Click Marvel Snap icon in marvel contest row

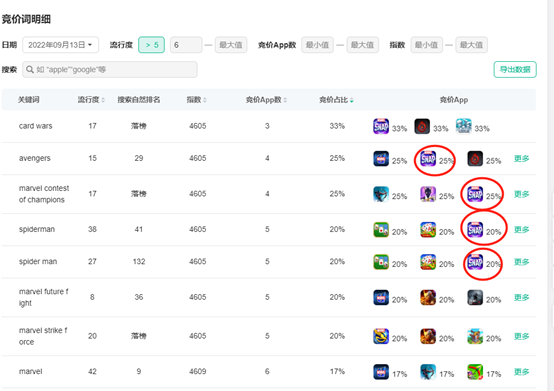[x=475, y=194]
